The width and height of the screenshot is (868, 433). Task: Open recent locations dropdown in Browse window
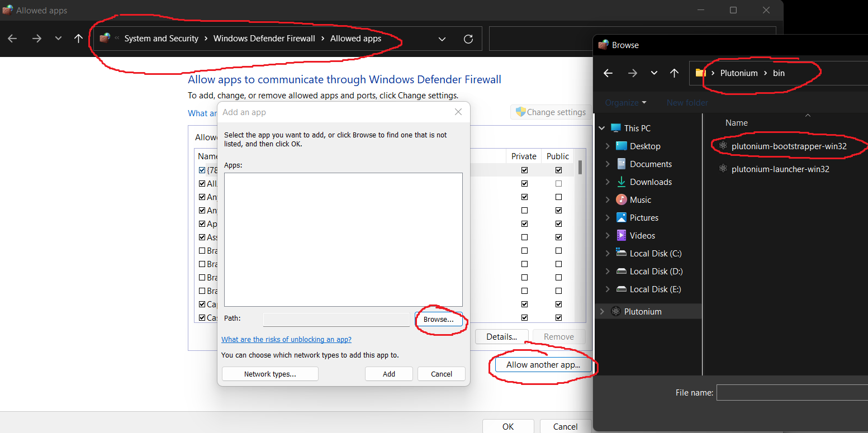(x=654, y=73)
